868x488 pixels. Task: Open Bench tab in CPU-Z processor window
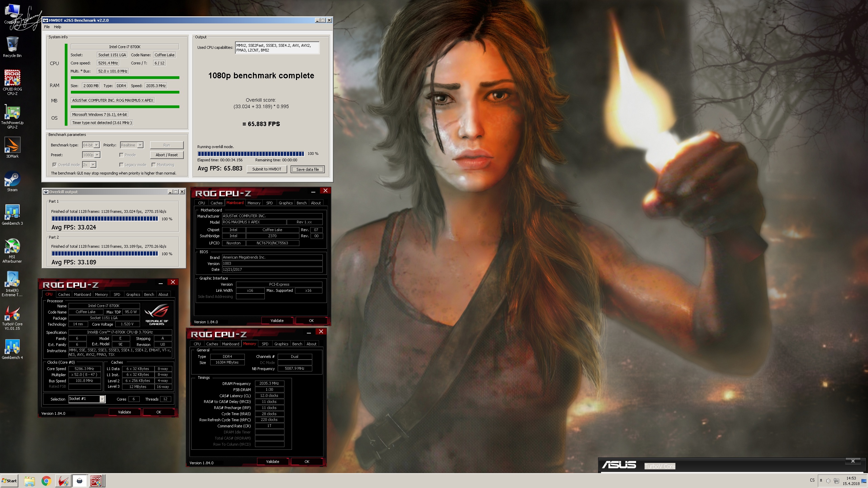click(149, 294)
